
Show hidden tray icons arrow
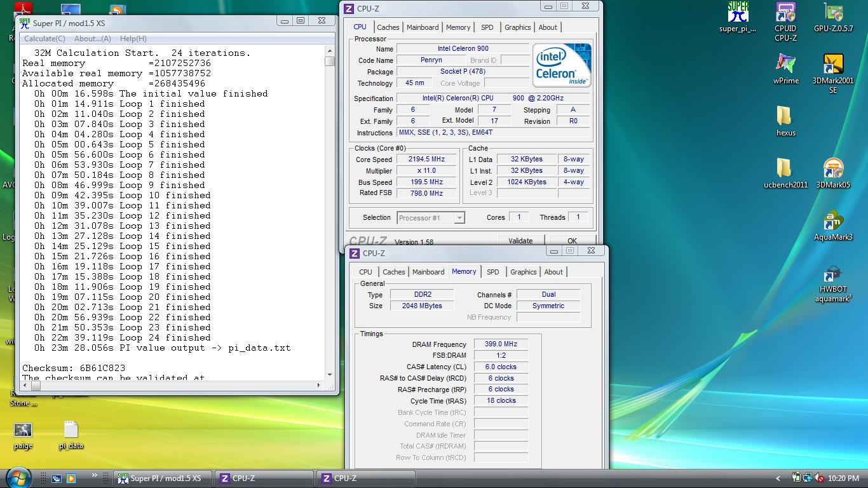point(778,478)
